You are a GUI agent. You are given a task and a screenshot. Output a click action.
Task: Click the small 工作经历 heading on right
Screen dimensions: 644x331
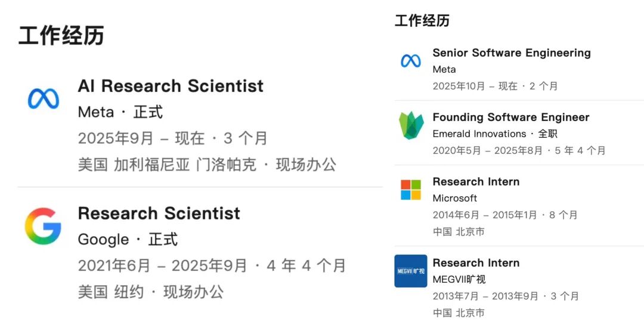[x=422, y=21]
